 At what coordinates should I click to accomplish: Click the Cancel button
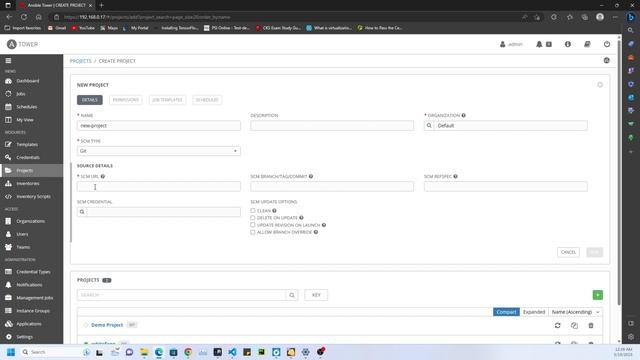[568, 252]
